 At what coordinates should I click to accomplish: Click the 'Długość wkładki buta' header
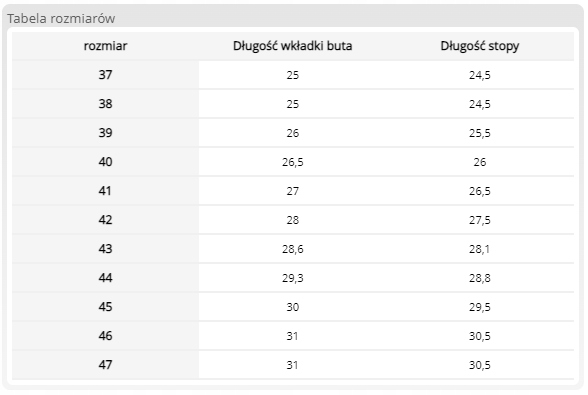[x=292, y=46]
